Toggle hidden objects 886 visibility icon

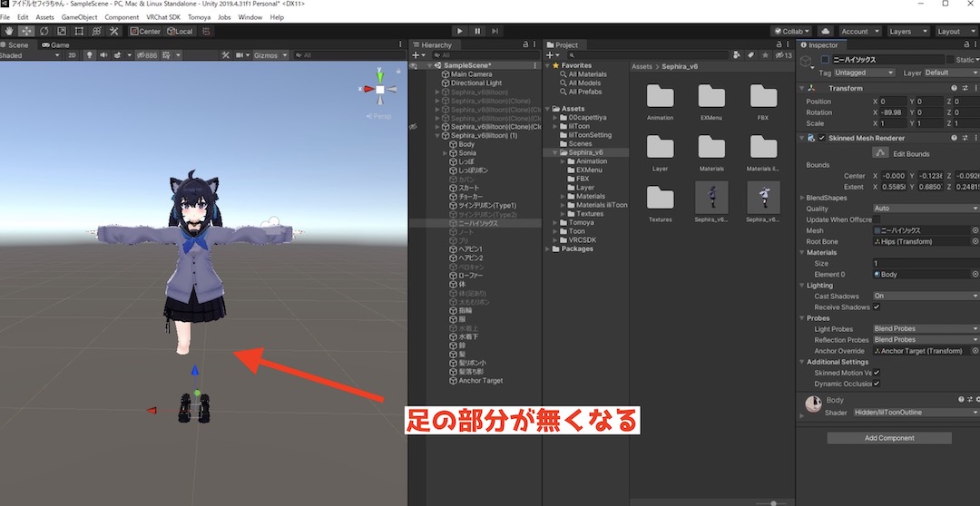point(147,55)
